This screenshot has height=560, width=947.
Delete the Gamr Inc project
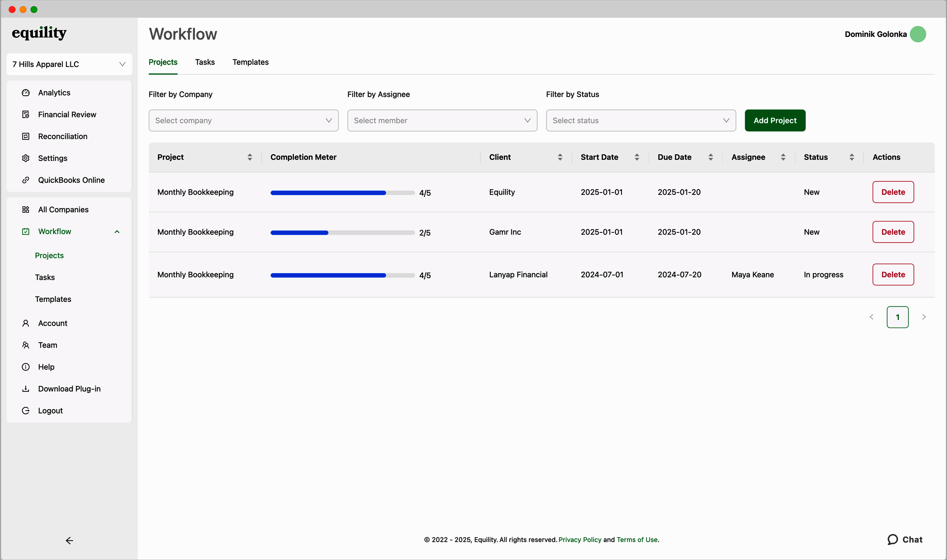click(893, 232)
